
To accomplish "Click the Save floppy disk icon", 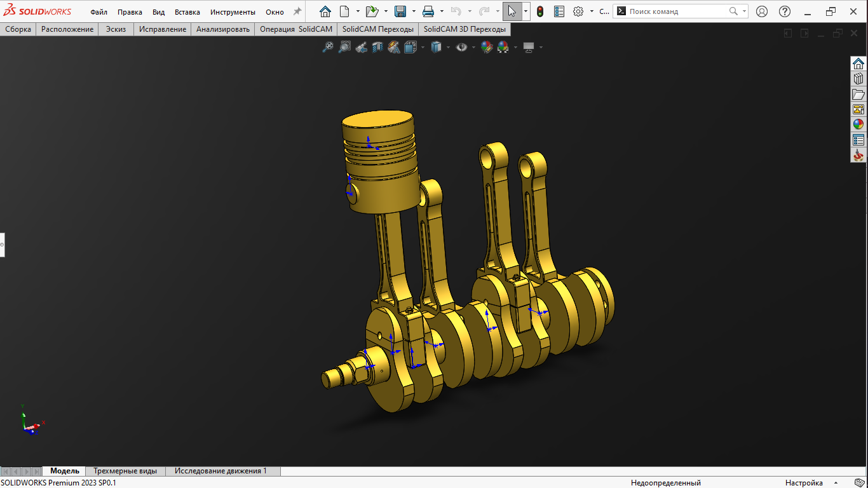I will coord(400,11).
